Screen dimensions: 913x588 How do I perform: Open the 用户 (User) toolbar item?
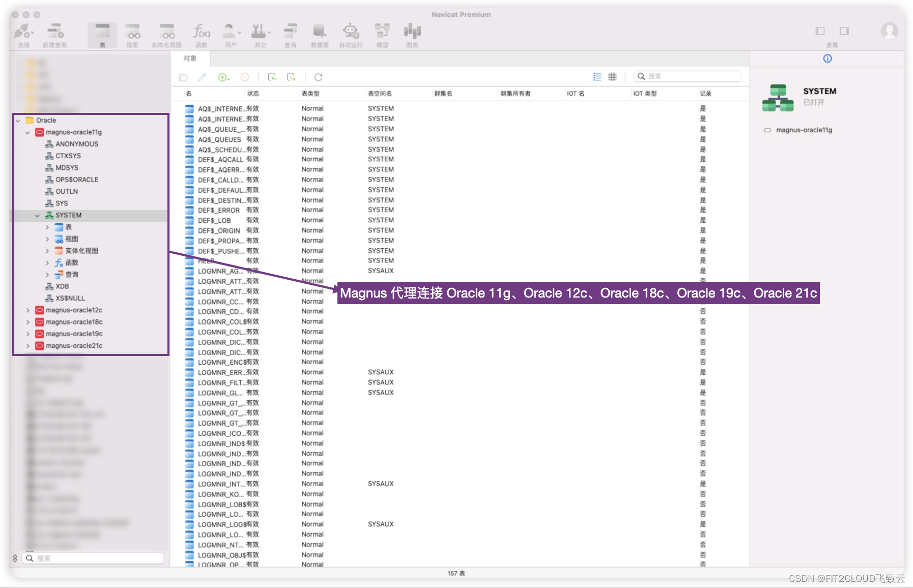pyautogui.click(x=231, y=35)
